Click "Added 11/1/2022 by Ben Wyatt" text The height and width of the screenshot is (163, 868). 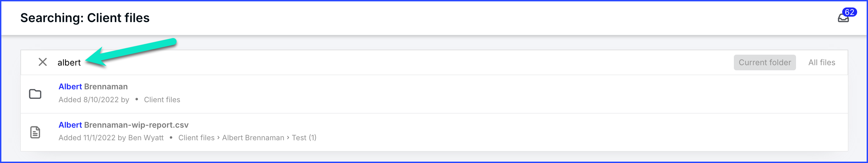[x=111, y=138]
